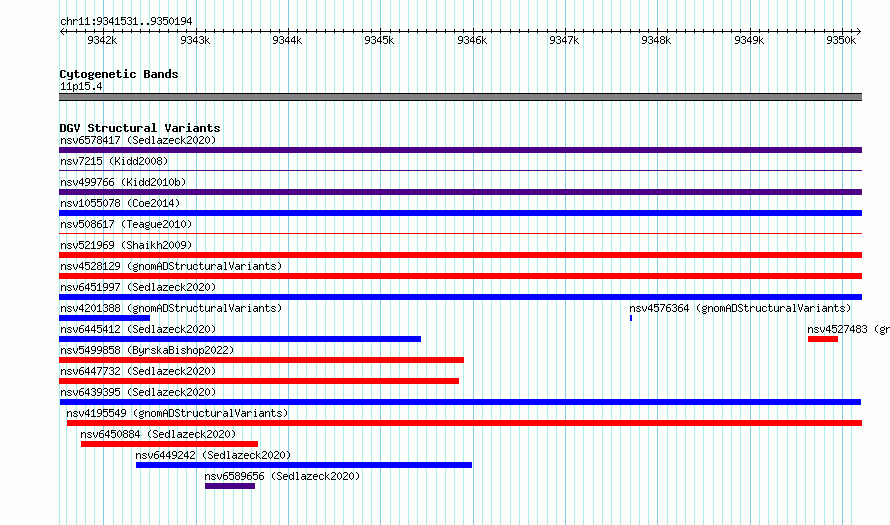Click the 9342k ruler tick

[102, 40]
